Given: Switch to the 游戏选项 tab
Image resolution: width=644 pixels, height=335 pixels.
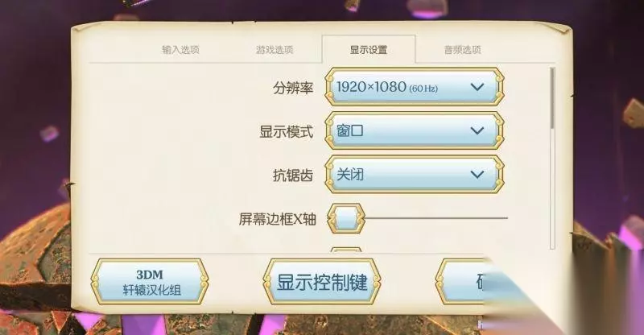Looking at the screenshot, I should click(275, 50).
